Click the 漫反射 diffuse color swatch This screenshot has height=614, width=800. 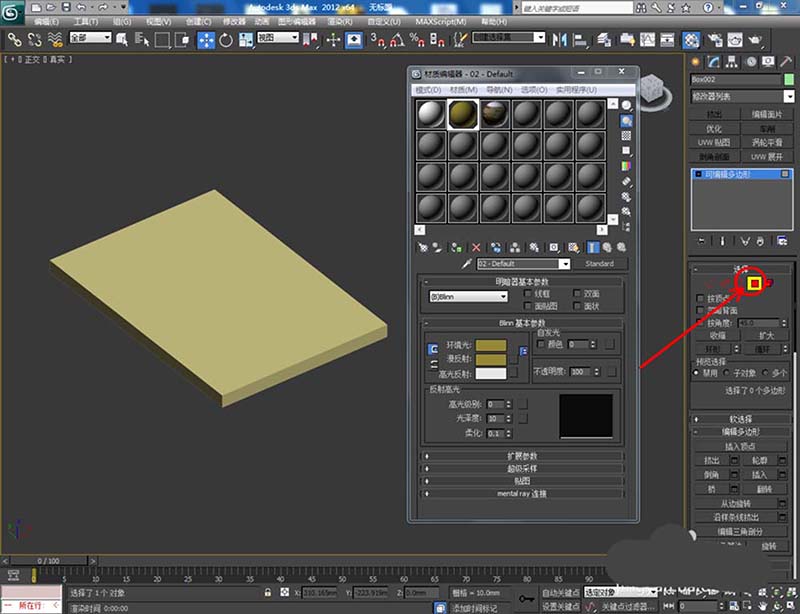click(x=490, y=359)
